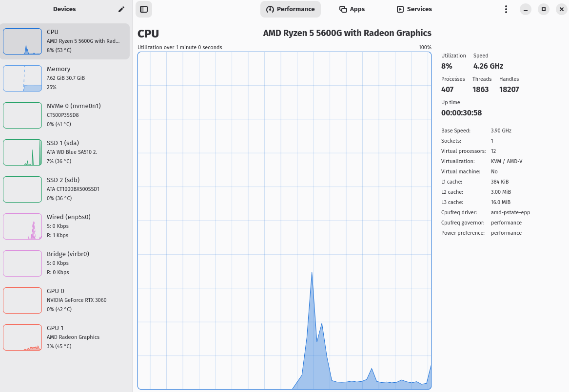Select the Memory mini graph thumbnail
The height and width of the screenshot is (392, 569).
click(x=22, y=78)
